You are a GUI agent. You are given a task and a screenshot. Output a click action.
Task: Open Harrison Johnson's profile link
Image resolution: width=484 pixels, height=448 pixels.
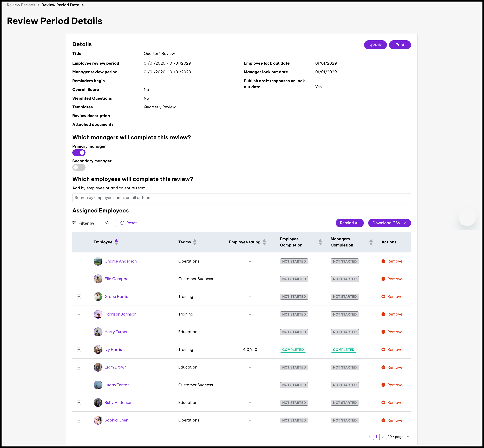click(120, 314)
